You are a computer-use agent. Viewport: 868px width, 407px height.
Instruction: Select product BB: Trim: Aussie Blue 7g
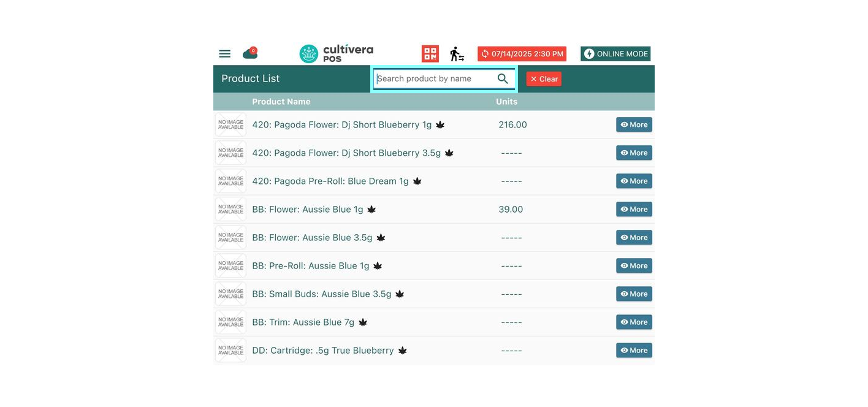pyautogui.click(x=303, y=322)
